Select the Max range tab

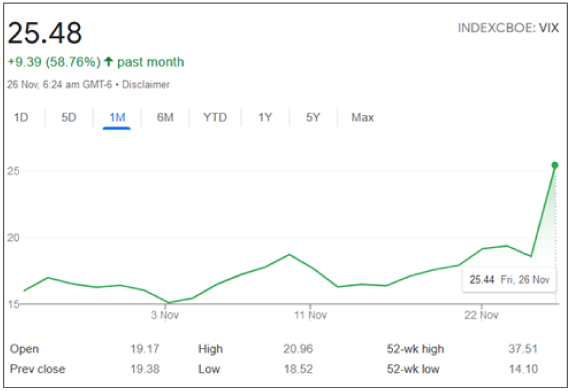[362, 117]
